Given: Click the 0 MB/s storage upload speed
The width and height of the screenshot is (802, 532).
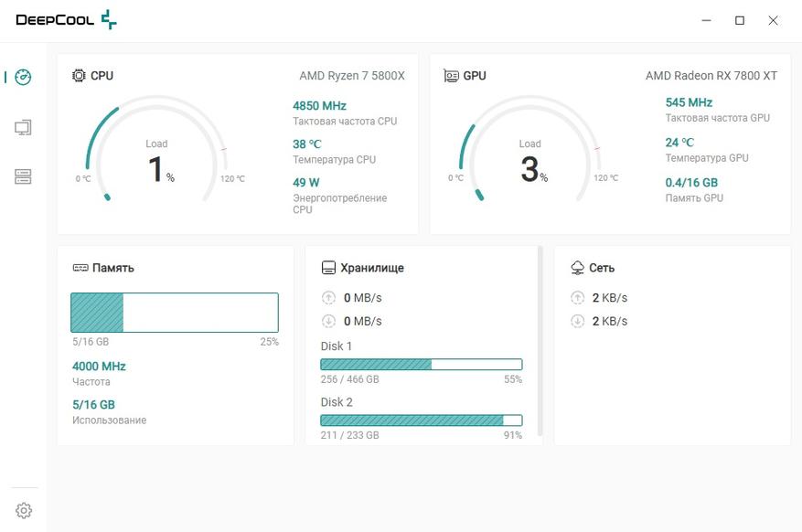Looking at the screenshot, I should (x=363, y=297).
